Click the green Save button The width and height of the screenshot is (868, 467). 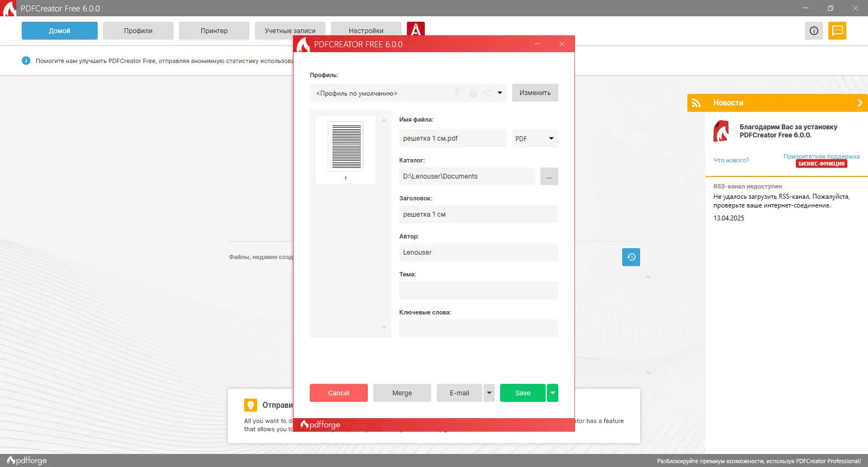pos(523,393)
